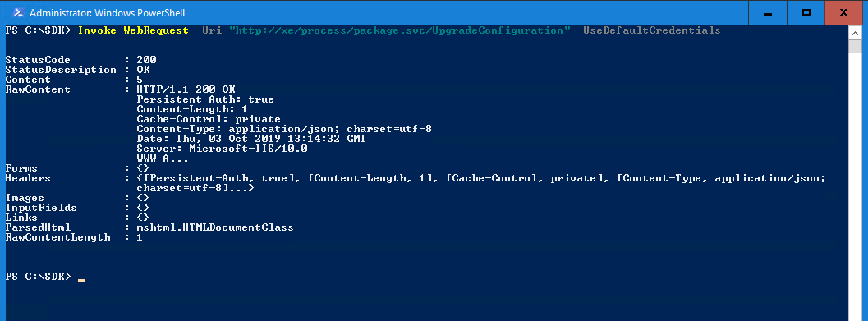Click the Persistent-Auth: true line

(205, 99)
